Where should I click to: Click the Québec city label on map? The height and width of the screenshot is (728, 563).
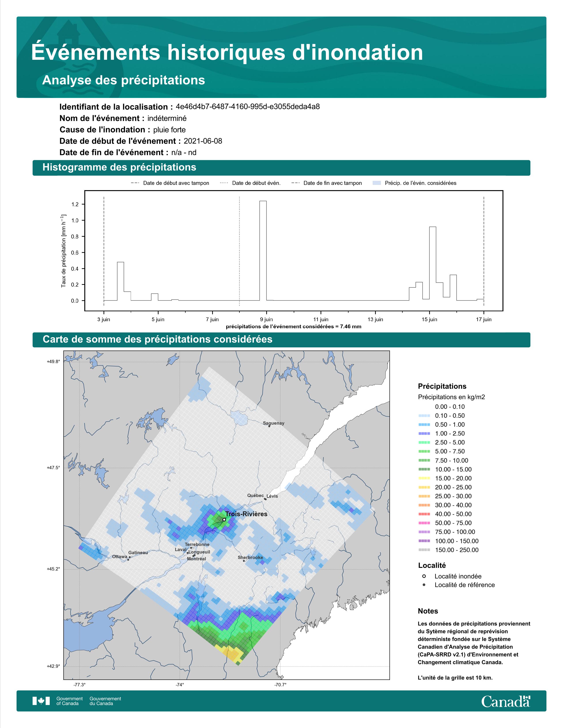[255, 495]
